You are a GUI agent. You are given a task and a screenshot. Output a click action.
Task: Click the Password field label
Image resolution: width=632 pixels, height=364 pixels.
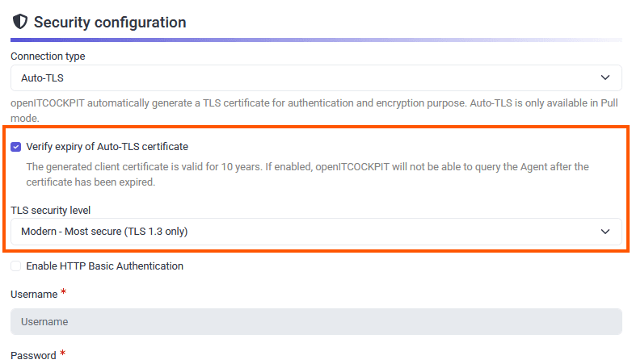tap(33, 356)
